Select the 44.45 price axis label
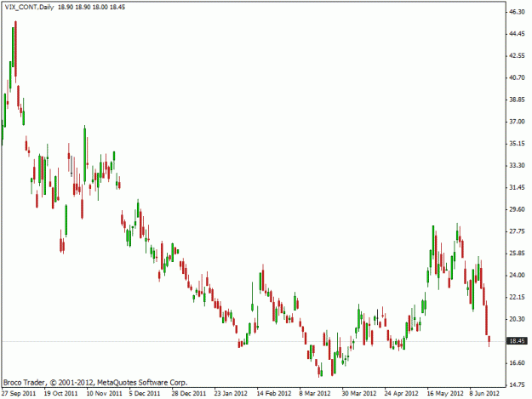Screen dimensions: 532x399 pyautogui.click(x=517, y=33)
